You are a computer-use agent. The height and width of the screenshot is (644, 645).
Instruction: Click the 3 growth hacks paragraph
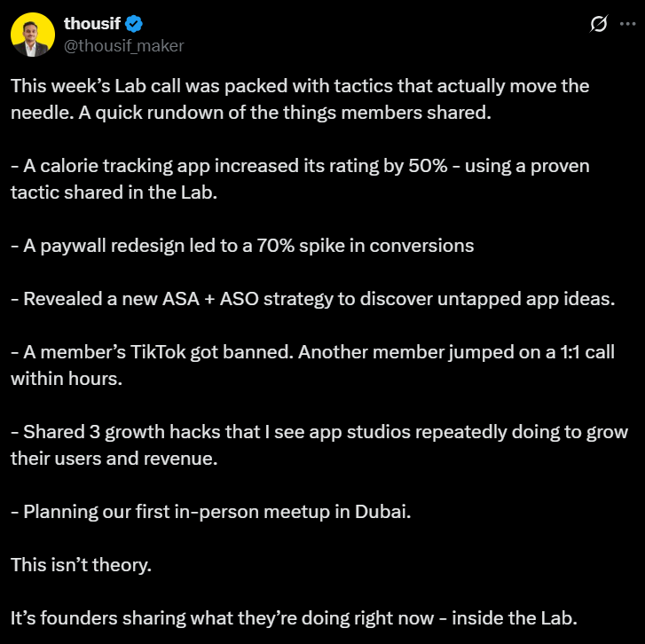point(319,445)
